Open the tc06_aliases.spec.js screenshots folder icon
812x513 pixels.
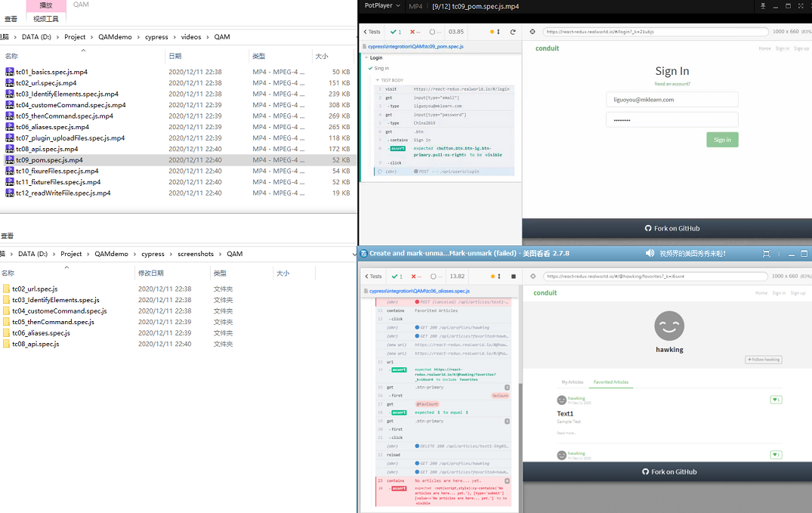(x=7, y=333)
